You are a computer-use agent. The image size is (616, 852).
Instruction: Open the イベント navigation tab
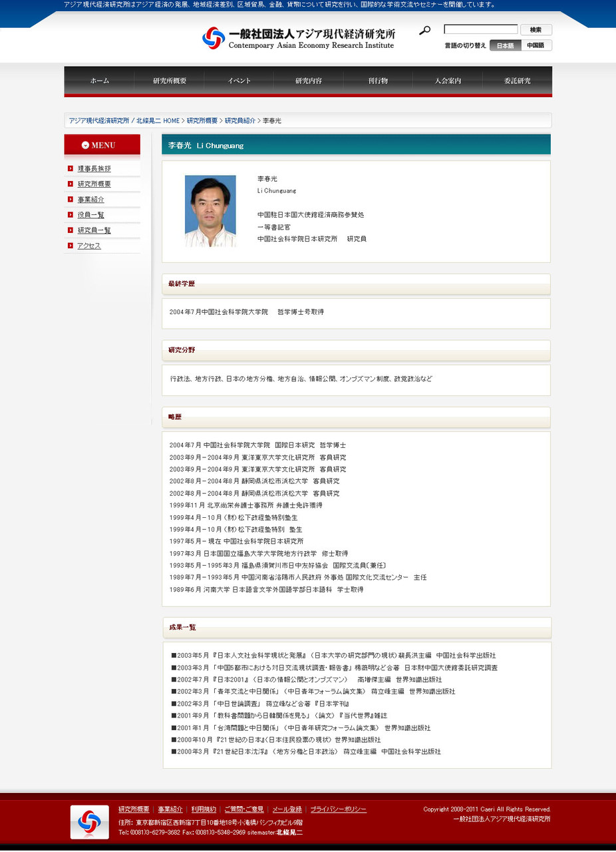[x=239, y=81]
